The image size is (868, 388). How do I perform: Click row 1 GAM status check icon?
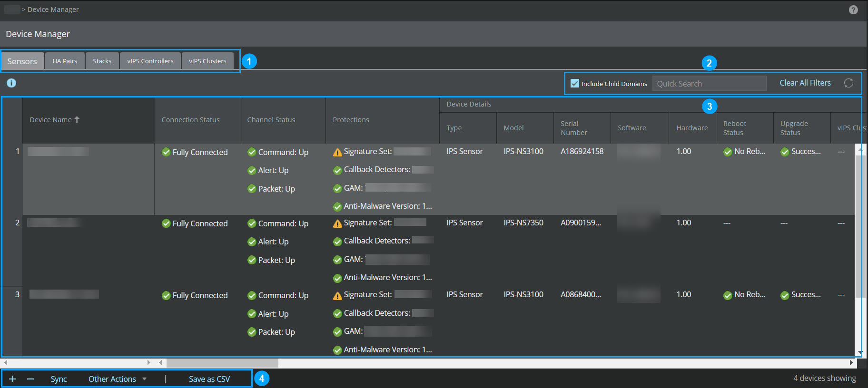[x=337, y=188]
